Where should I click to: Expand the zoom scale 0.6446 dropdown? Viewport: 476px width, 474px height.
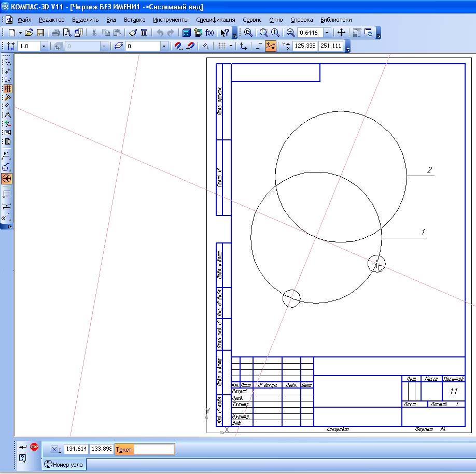click(327, 33)
